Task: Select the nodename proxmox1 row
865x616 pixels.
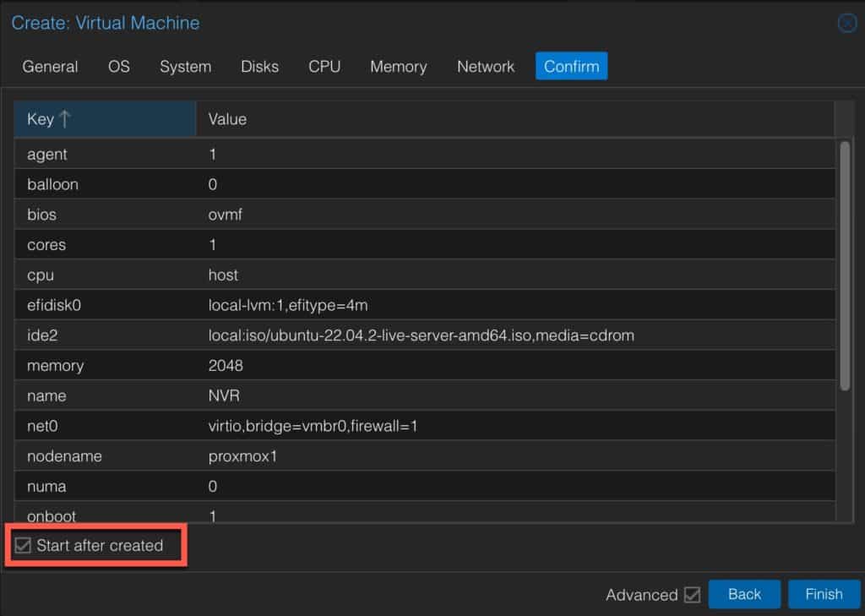Action: [x=424, y=456]
